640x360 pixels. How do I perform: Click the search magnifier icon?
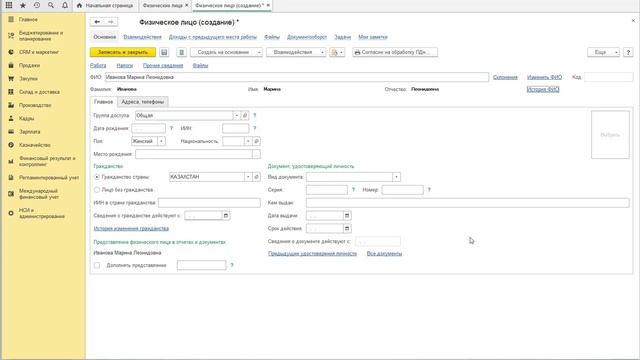pyautogui.click(x=51, y=5)
